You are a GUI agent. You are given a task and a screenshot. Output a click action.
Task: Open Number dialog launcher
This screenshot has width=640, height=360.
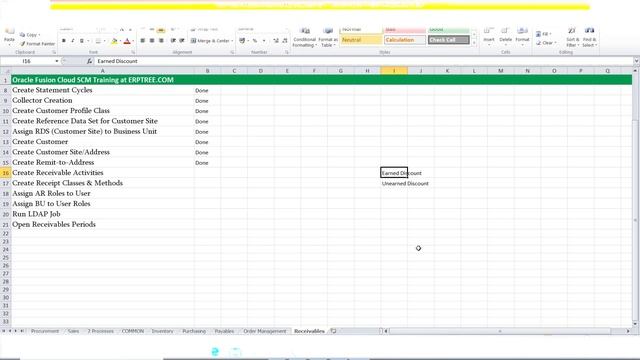[287, 53]
